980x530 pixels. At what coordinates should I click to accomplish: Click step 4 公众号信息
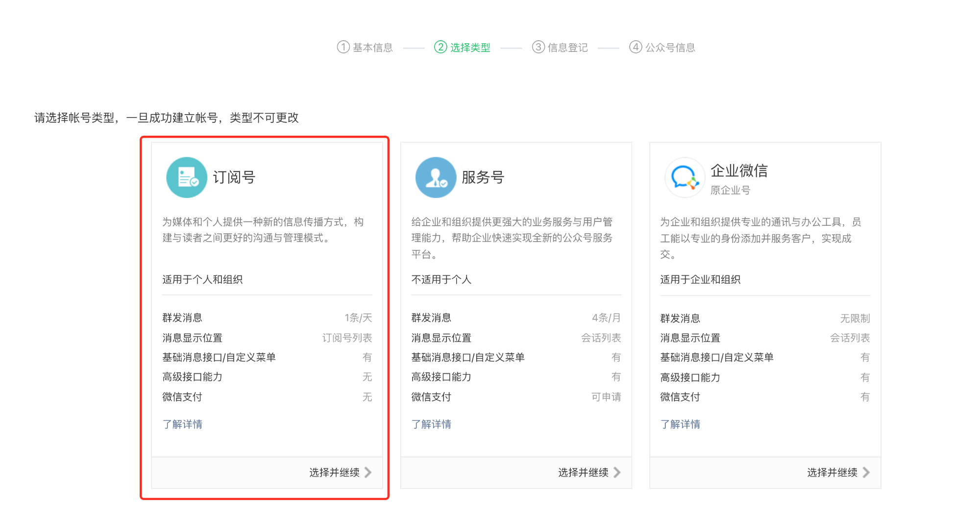coord(662,47)
